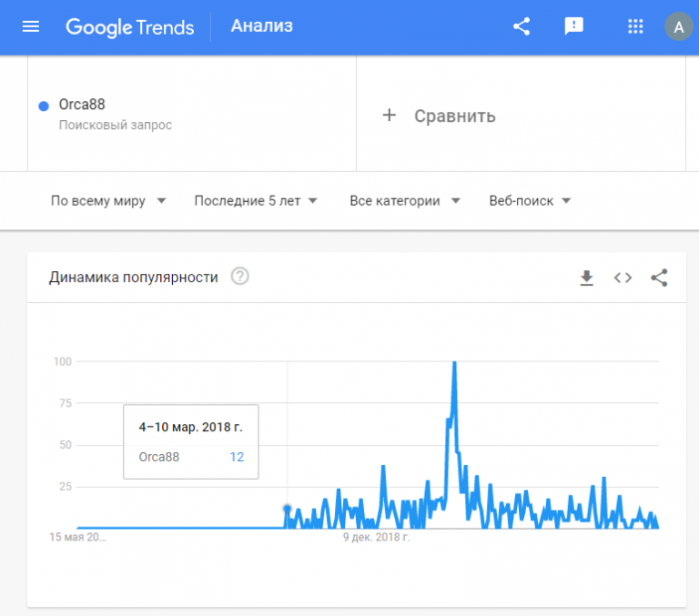Click the Сравнить add comparison button

click(439, 116)
